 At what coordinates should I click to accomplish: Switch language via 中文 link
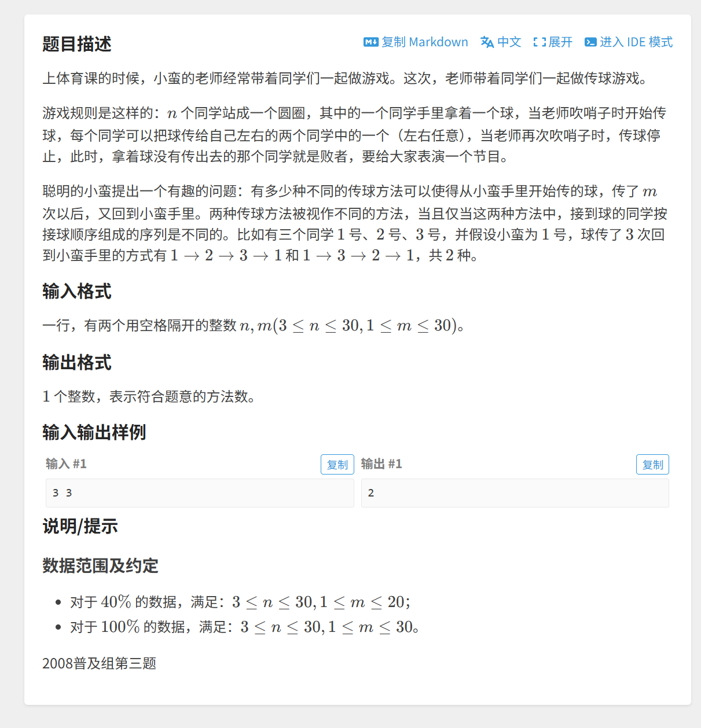501,42
